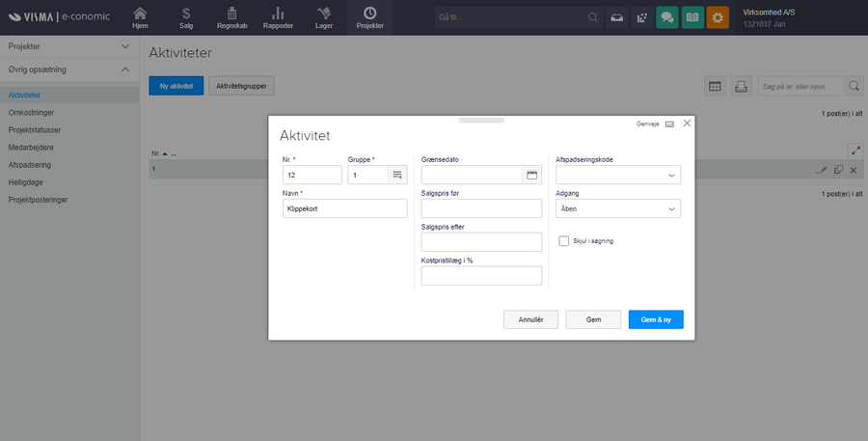Open the Afspadseringskode dropdown

(618, 175)
